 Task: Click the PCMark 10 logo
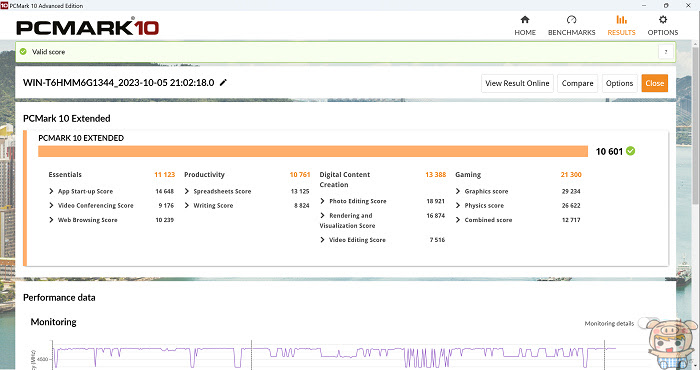click(x=88, y=27)
